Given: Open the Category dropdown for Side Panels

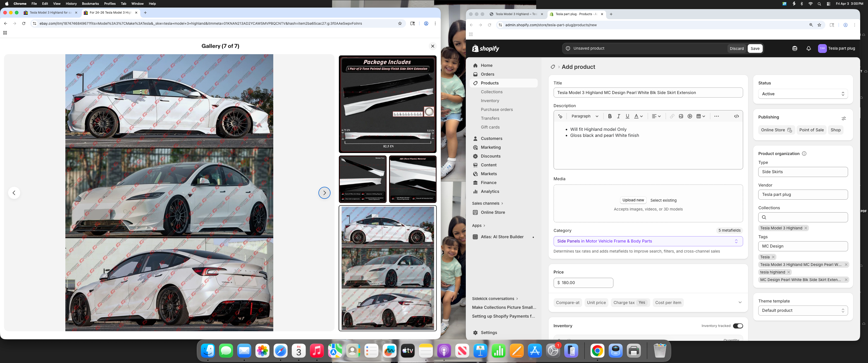Looking at the screenshot, I should click(x=648, y=241).
